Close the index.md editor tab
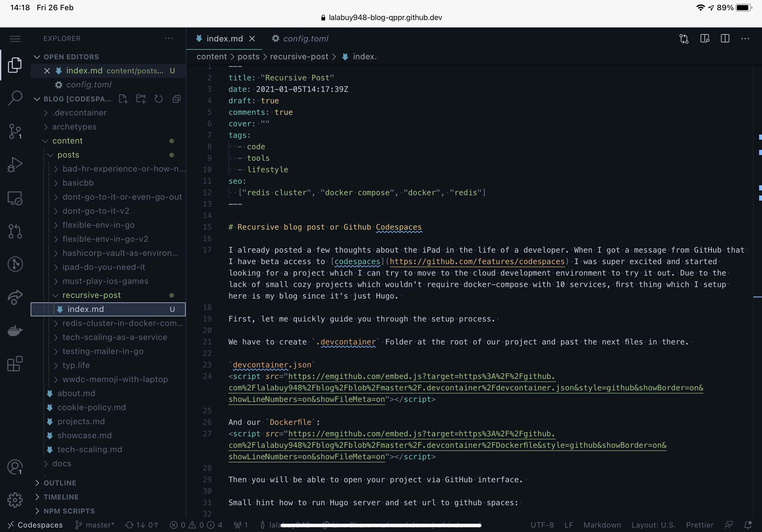The height and width of the screenshot is (532, 762). 252,39
